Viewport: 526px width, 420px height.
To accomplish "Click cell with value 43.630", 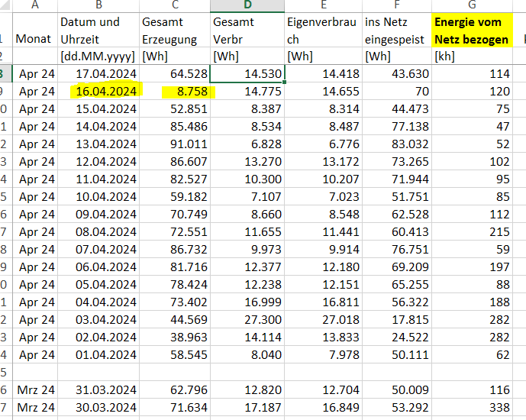I will pos(397,74).
